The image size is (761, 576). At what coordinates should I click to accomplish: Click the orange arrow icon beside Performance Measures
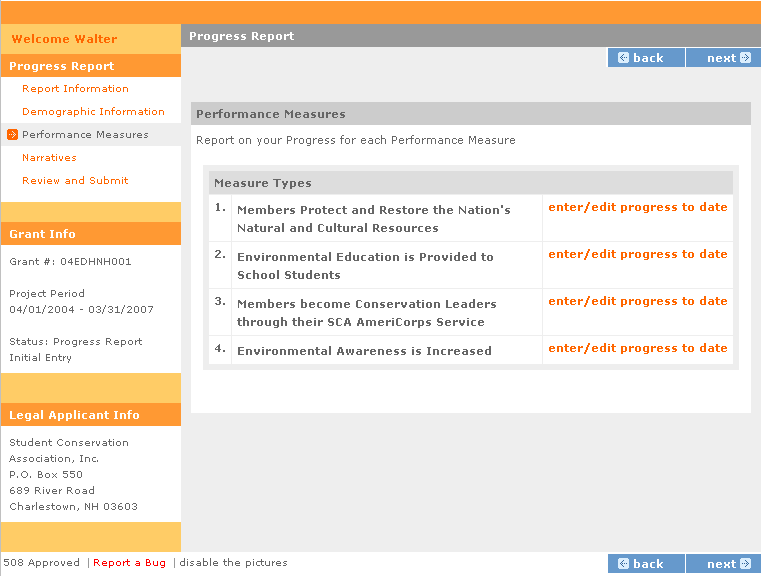[12, 135]
